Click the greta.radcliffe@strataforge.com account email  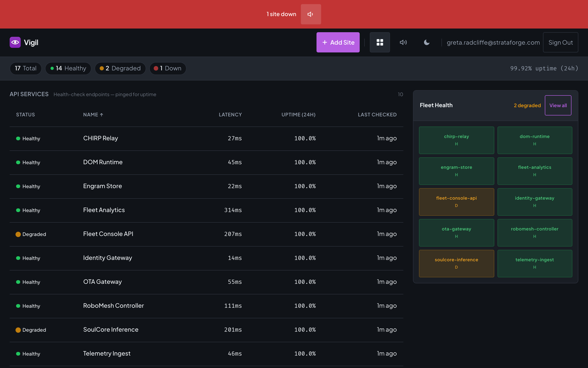coord(493,42)
